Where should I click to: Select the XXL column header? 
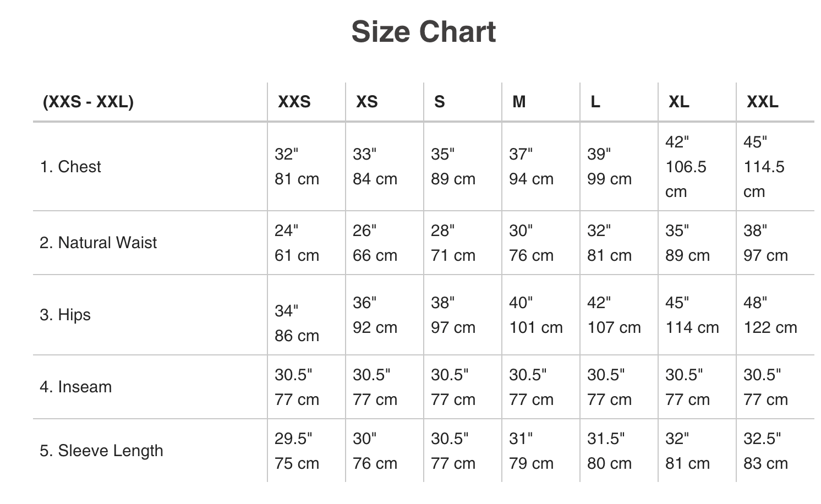pos(762,102)
